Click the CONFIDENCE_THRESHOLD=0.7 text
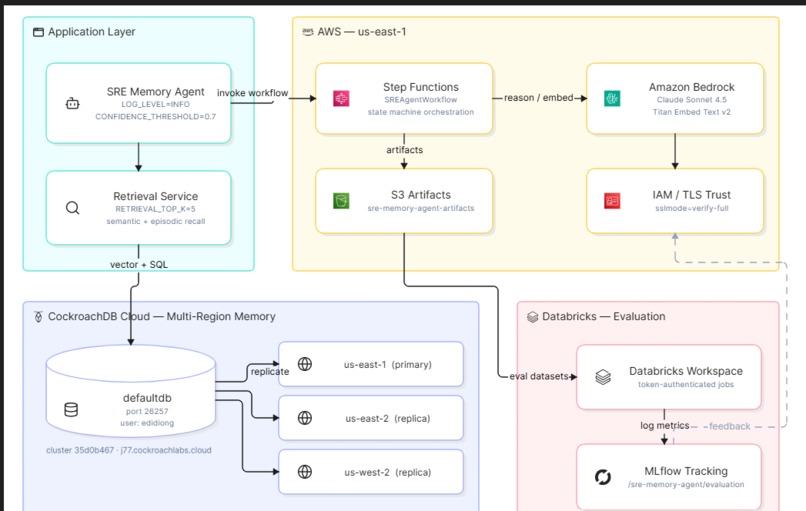The width and height of the screenshot is (806, 511). (155, 117)
